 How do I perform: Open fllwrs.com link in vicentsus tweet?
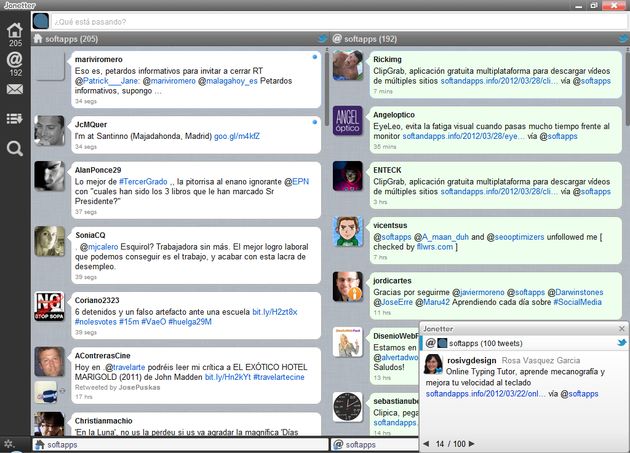click(x=435, y=247)
